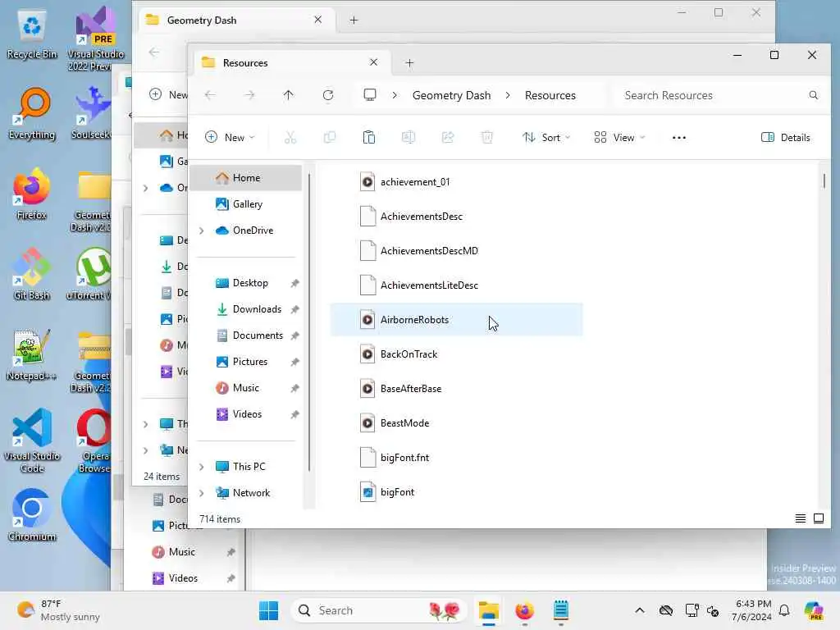This screenshot has width=840, height=630.
Task: Unpin Downloads via its pin icon in sidebar
Action: [294, 309]
